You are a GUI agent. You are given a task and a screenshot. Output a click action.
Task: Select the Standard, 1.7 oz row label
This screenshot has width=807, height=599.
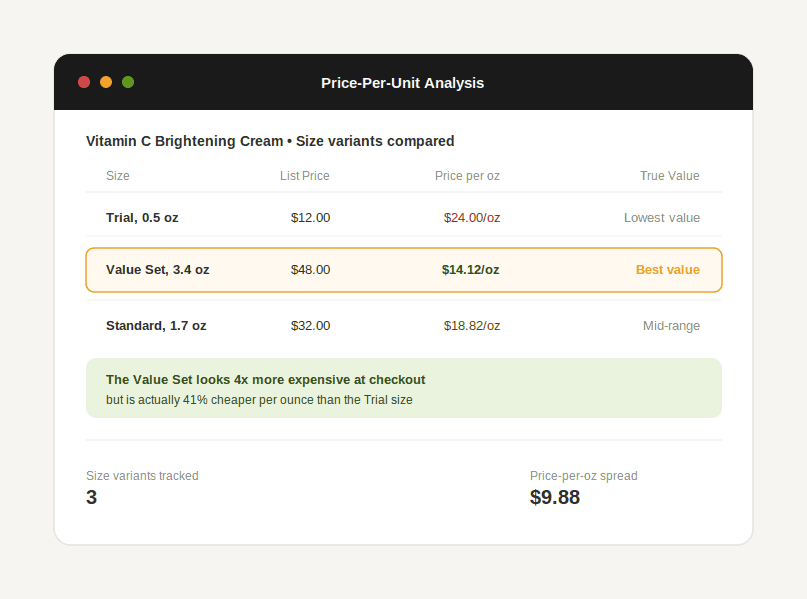tap(156, 326)
